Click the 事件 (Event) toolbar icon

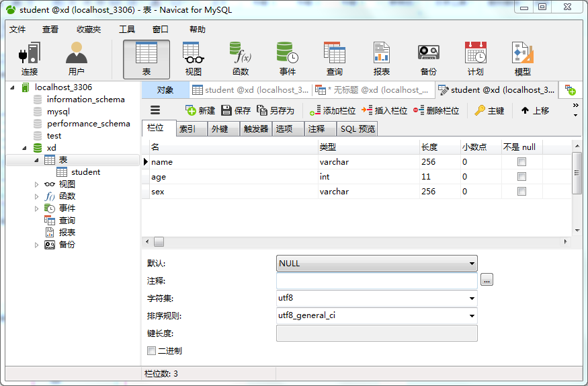click(x=287, y=59)
